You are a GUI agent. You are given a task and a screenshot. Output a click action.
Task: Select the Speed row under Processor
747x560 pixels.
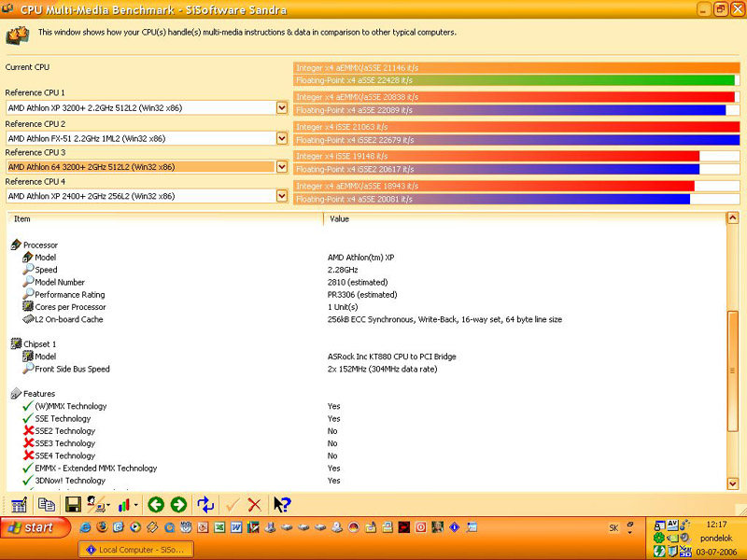40,270
